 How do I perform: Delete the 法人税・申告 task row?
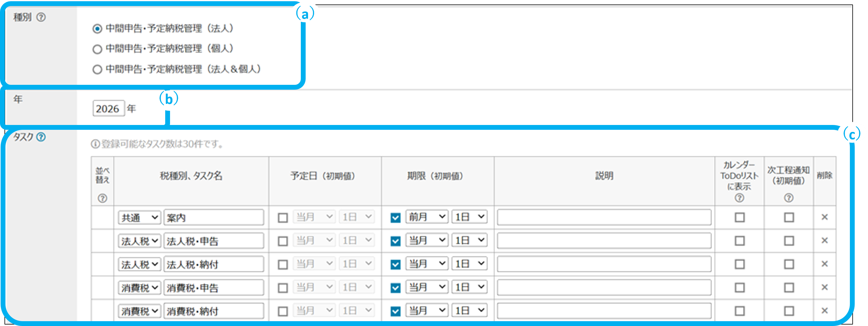[825, 241]
